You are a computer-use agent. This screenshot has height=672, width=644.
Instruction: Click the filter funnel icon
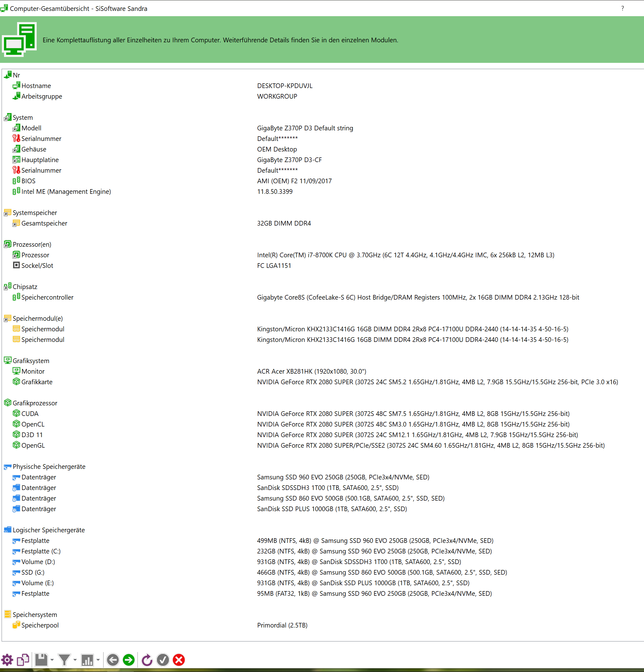click(64, 660)
